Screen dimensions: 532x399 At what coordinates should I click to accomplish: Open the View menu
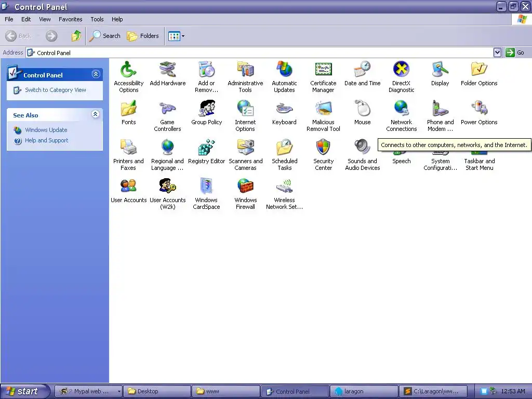click(45, 19)
